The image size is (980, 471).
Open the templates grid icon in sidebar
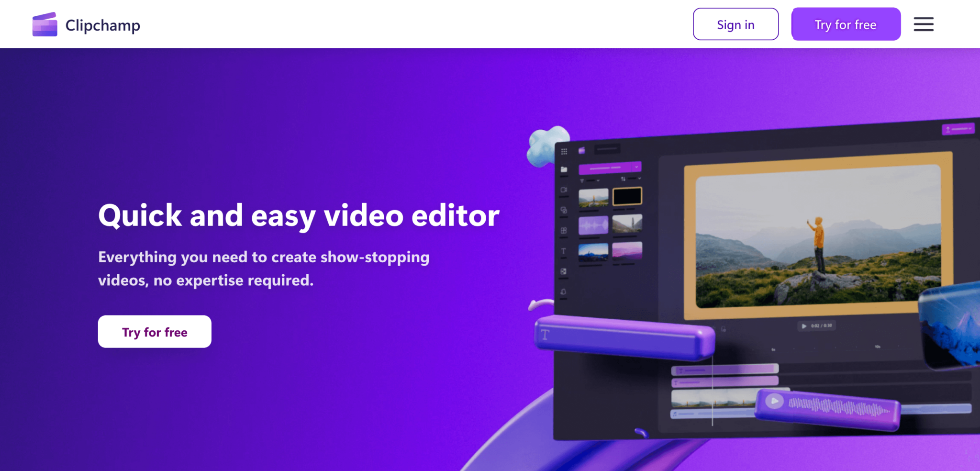[x=564, y=230]
